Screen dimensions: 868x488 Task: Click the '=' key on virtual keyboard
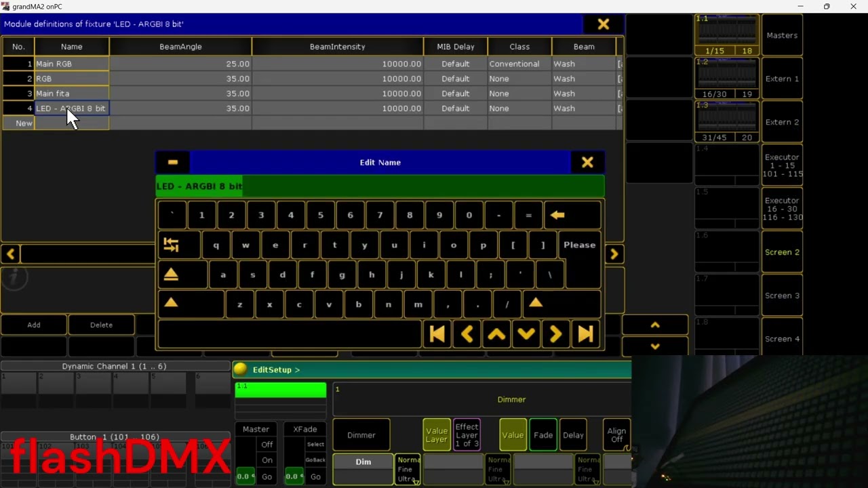pos(528,215)
